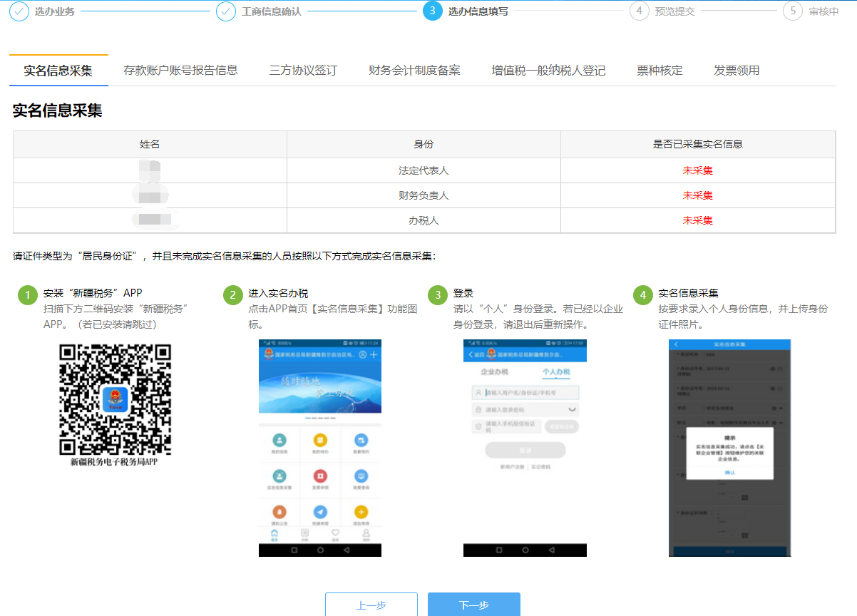Click the orange 通知公告 bell icon
Screen dimensions: 857x616
coord(279,512)
